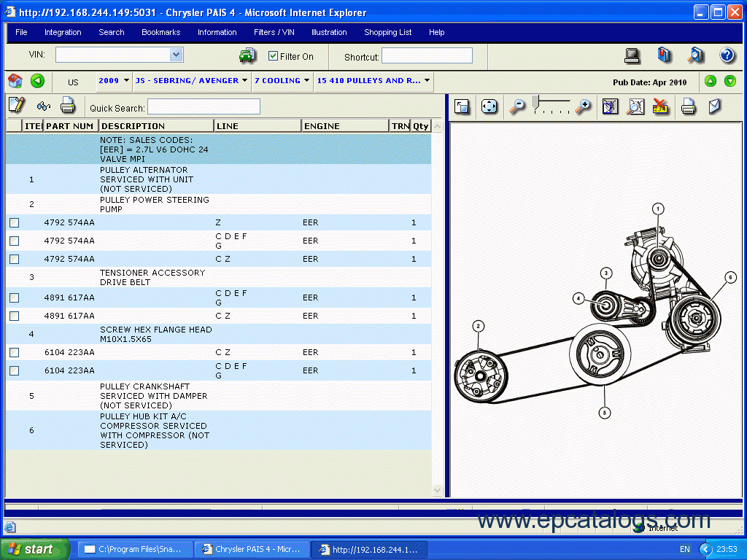Click the green up arrow button

(711, 81)
